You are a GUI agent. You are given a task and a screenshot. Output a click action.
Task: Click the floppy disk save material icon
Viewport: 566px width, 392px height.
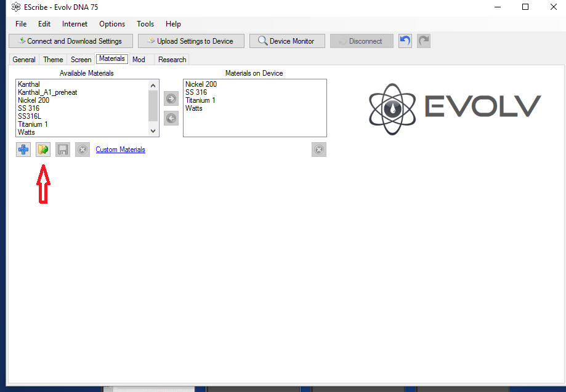click(63, 150)
